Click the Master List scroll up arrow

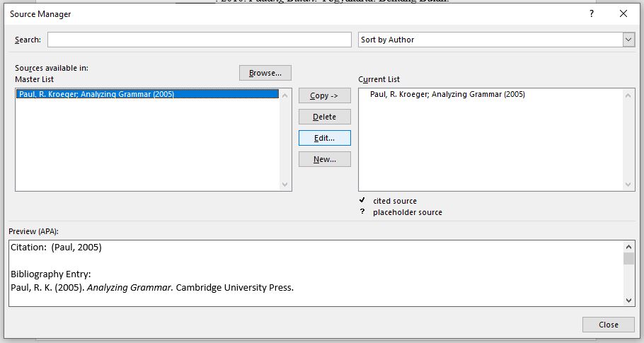(285, 95)
